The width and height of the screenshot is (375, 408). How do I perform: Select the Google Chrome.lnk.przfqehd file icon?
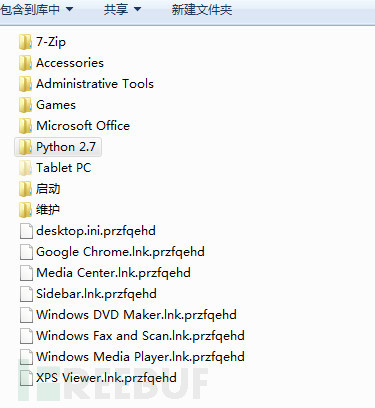[x=26, y=252]
